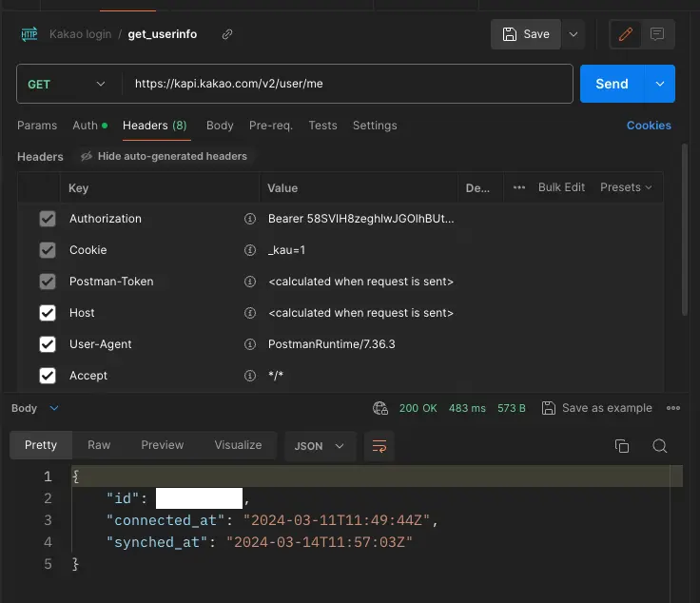Click the PostmanRuntime/7.36.3 value

(331, 344)
